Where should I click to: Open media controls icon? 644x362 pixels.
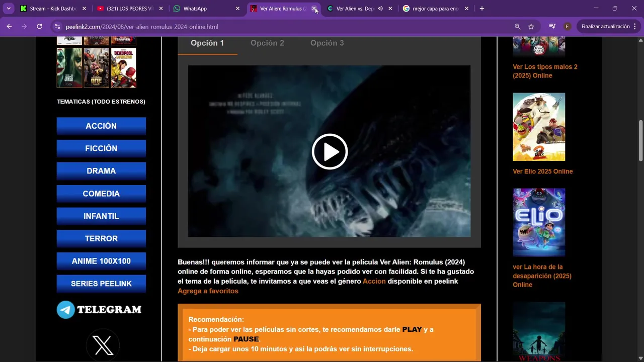[552, 27]
